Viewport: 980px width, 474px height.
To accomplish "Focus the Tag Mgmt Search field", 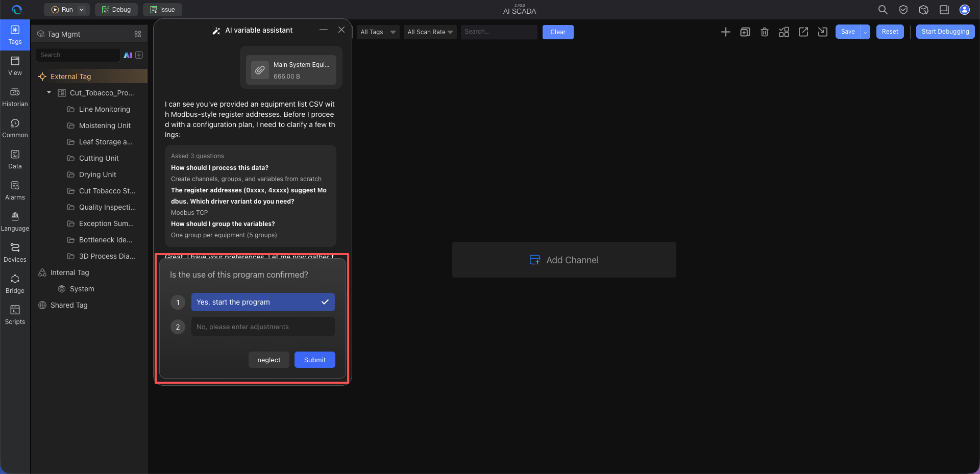I will (x=78, y=55).
